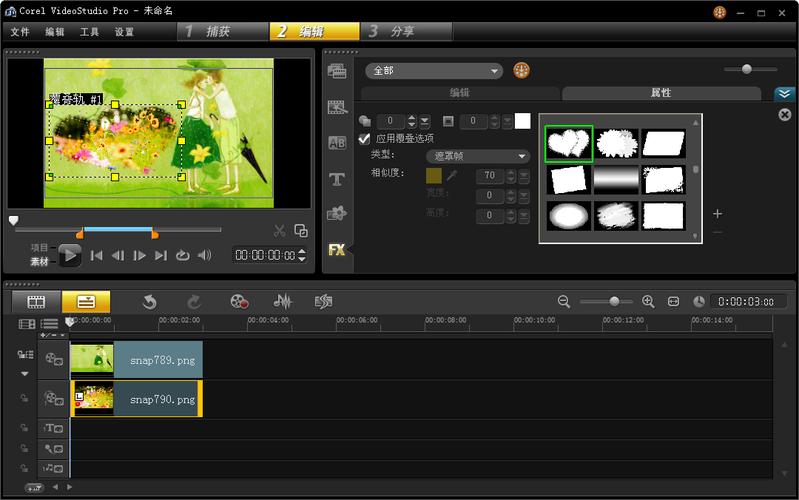Open the 文件 menu
Image resolution: width=799 pixels, height=500 pixels.
click(x=20, y=32)
